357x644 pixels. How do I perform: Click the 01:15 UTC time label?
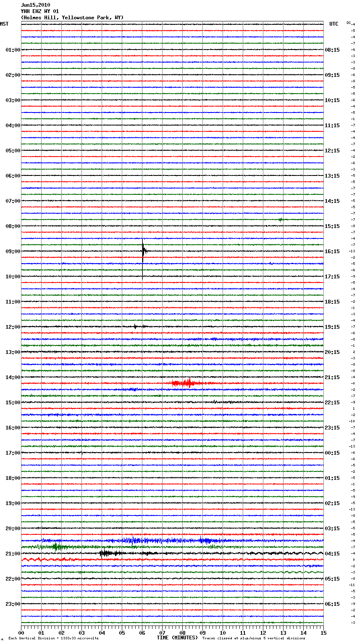(x=332, y=478)
